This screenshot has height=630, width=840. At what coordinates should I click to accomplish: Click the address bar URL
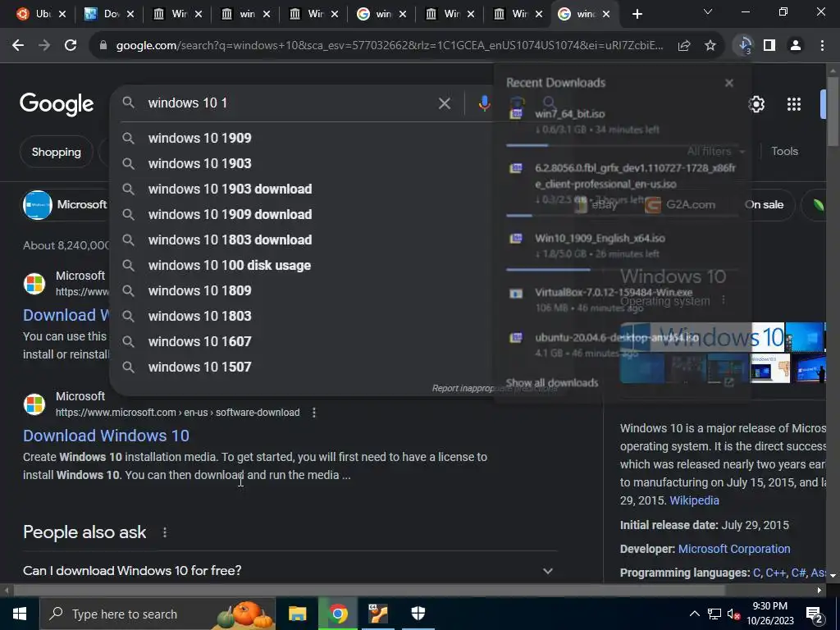coord(390,46)
